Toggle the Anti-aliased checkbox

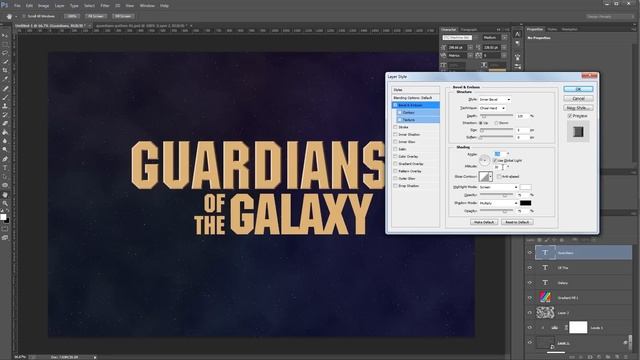tap(499, 176)
